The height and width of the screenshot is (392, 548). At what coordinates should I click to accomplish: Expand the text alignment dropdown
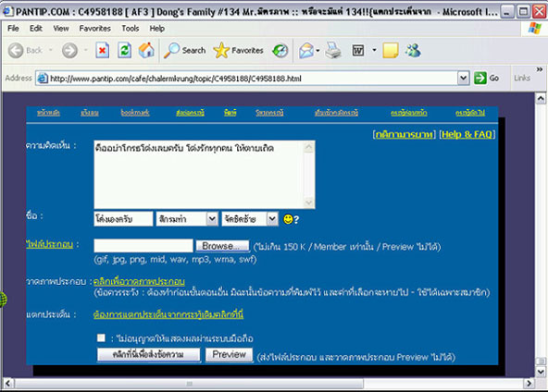(272, 219)
